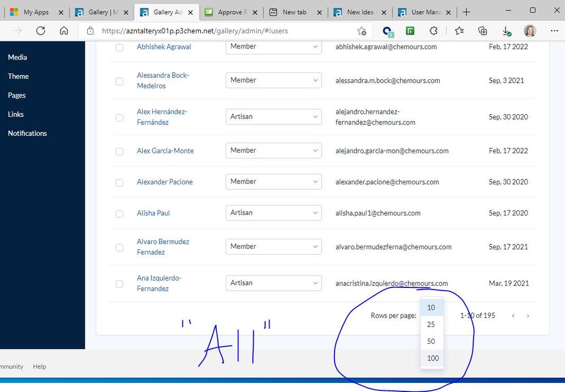Go to the previous page of users
565x392 pixels.
pyautogui.click(x=513, y=316)
